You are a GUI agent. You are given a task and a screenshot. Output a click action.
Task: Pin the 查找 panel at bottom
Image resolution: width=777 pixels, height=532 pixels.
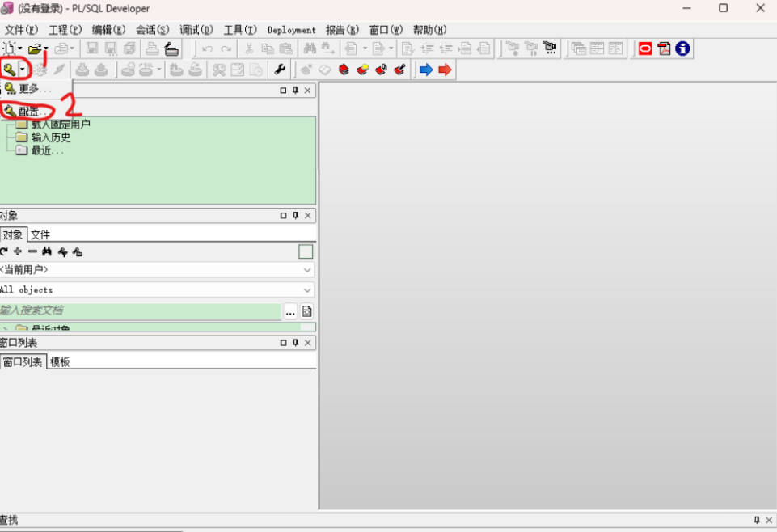tap(757, 520)
